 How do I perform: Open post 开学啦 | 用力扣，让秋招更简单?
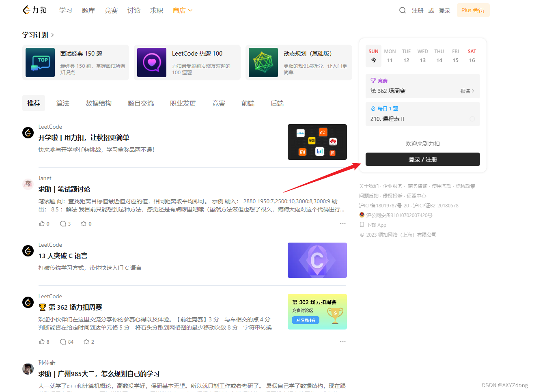(x=84, y=138)
